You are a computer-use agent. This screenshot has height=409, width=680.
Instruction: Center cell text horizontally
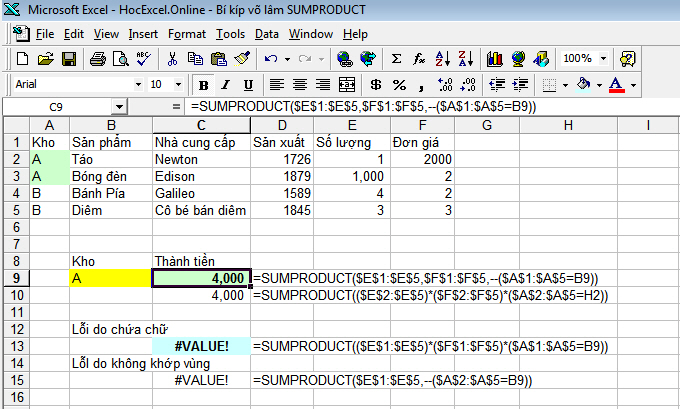pyautogui.click(x=300, y=85)
